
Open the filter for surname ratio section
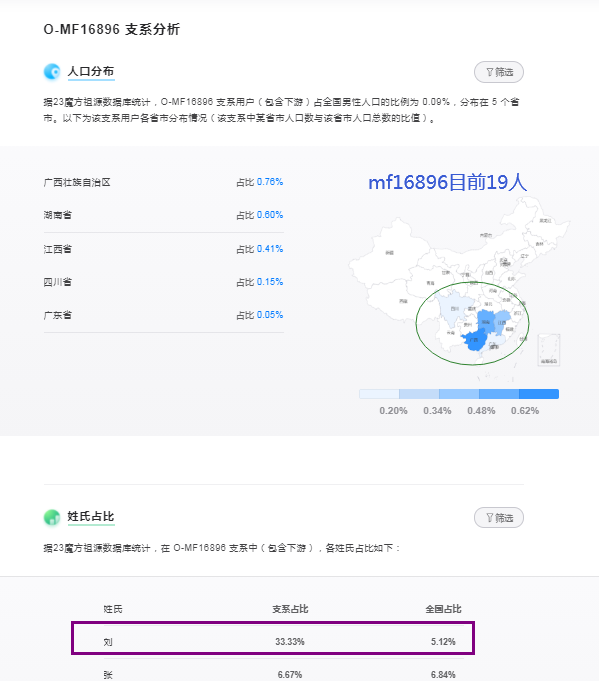499,518
